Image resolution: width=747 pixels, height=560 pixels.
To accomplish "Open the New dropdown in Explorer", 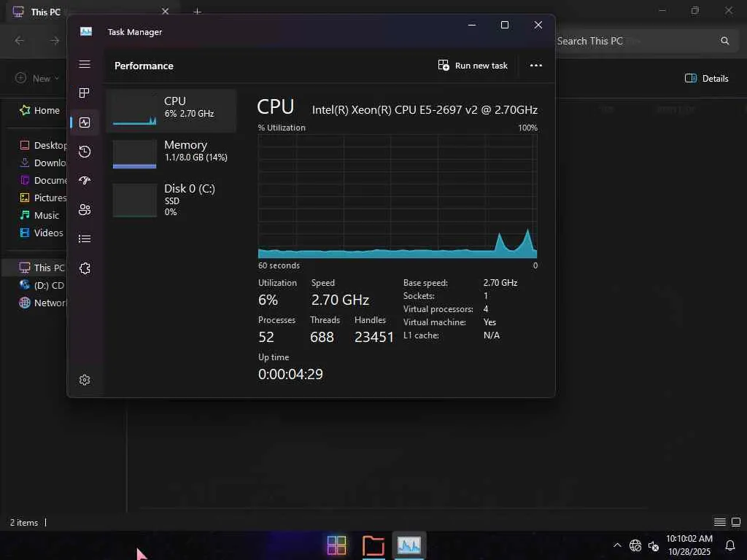I will [37, 78].
